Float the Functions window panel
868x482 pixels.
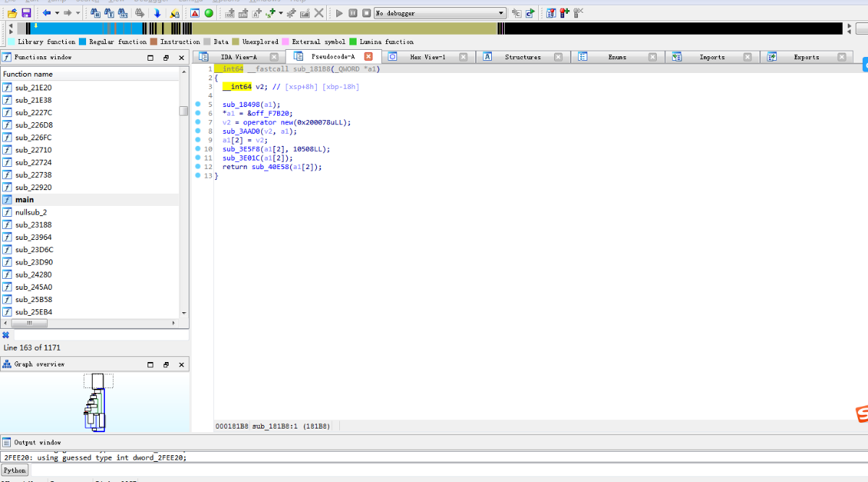coord(166,58)
